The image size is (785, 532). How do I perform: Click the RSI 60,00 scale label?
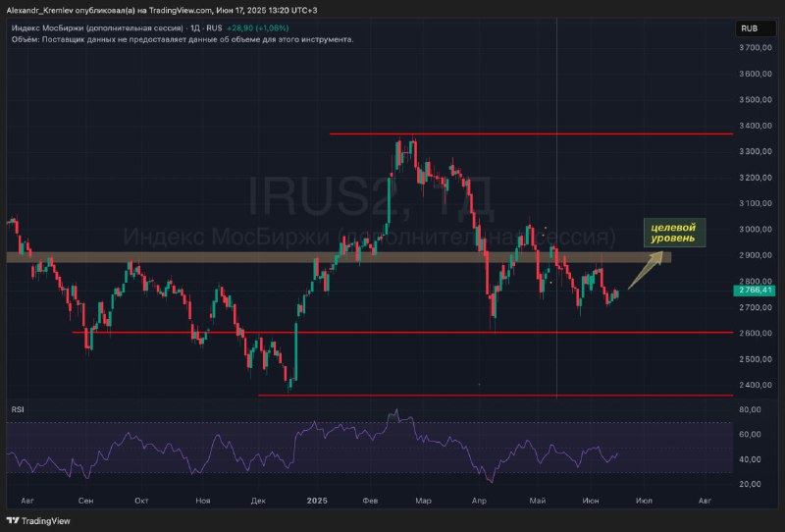click(x=750, y=434)
